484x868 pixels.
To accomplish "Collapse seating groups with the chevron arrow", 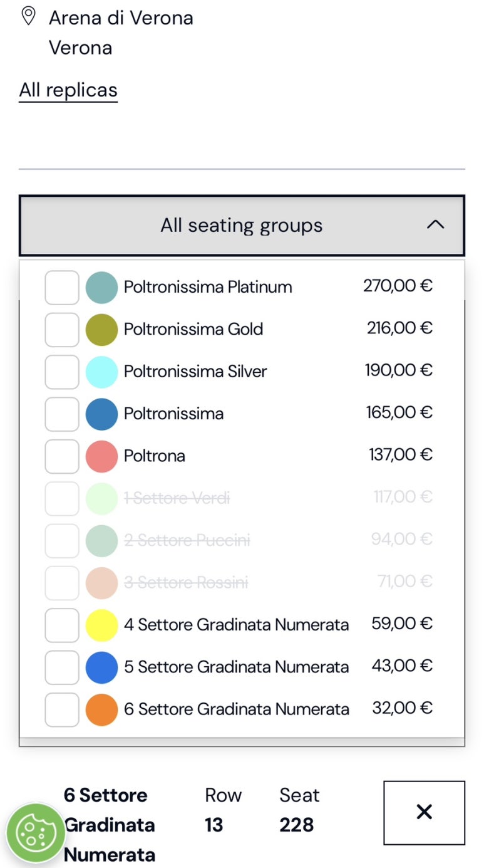I will 435,225.
